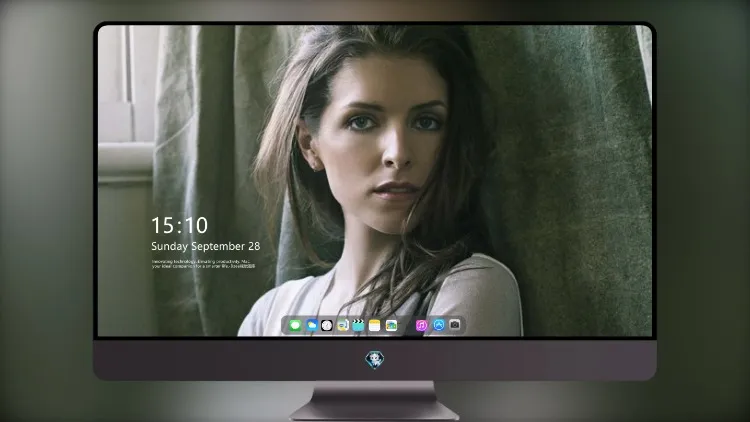This screenshot has height=422, width=750.
Task: Launch the Camera app from the dock
Action: [x=454, y=325]
